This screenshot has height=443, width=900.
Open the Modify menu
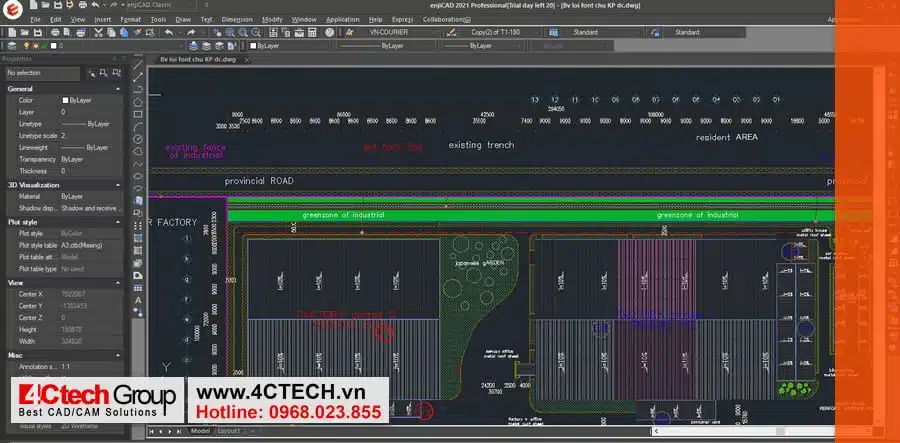click(272, 20)
